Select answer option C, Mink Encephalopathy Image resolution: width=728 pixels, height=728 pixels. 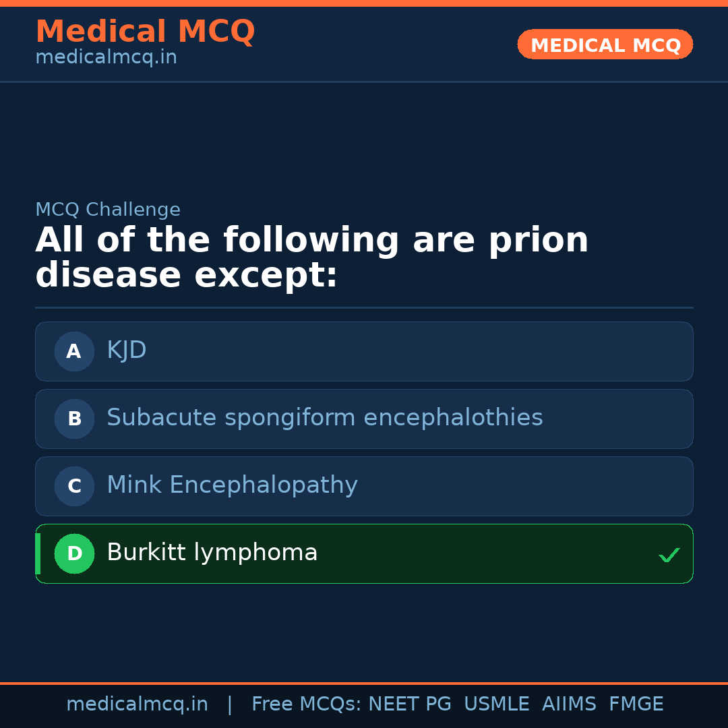pos(364,486)
